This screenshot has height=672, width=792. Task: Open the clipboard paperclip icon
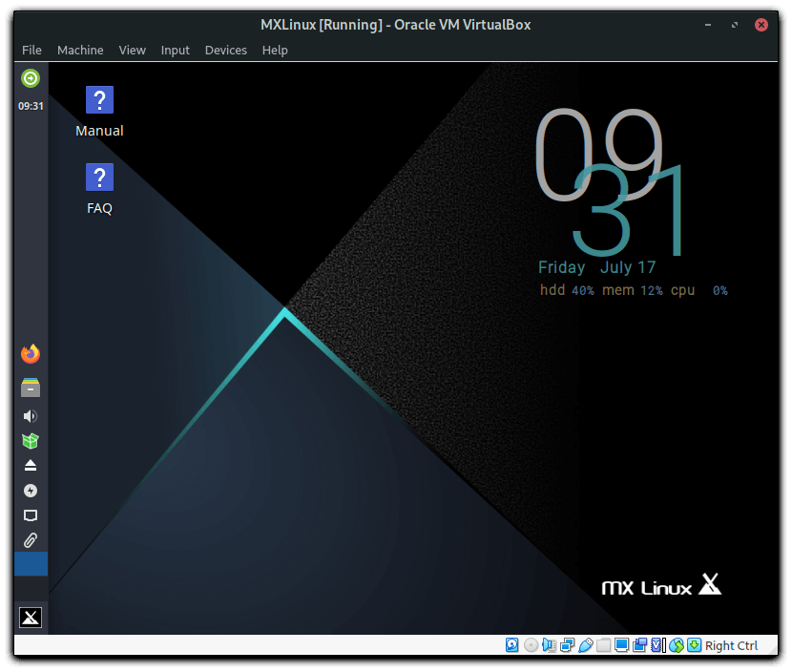(x=31, y=540)
